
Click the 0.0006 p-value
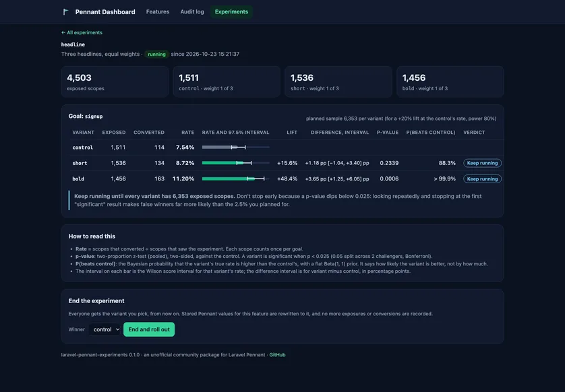389,179
